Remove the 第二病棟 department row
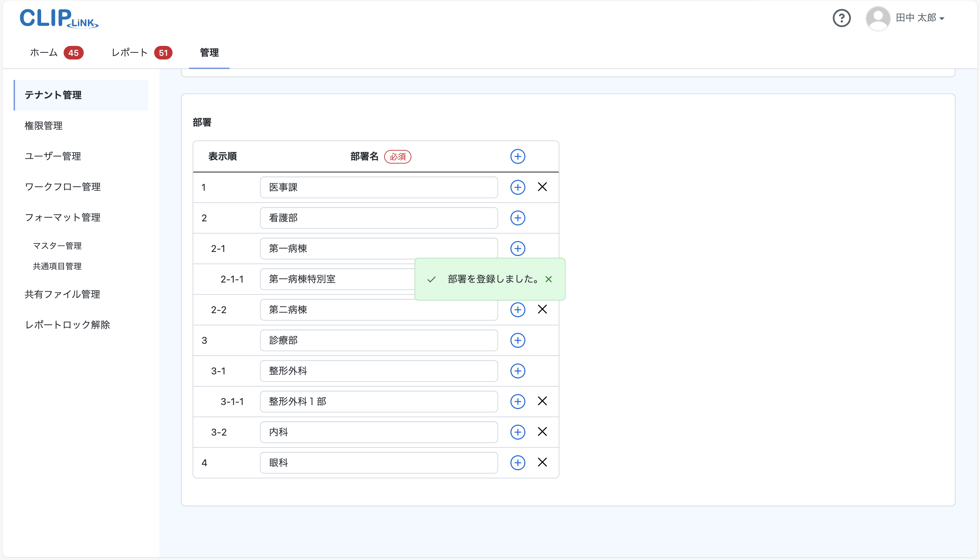The image size is (980, 560). [x=542, y=309]
